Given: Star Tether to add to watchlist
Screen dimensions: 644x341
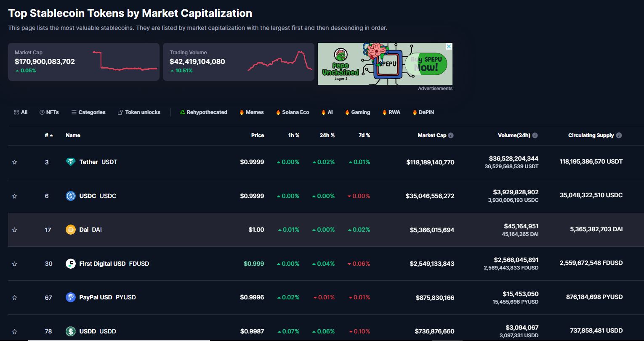Looking at the screenshot, I should tap(15, 162).
